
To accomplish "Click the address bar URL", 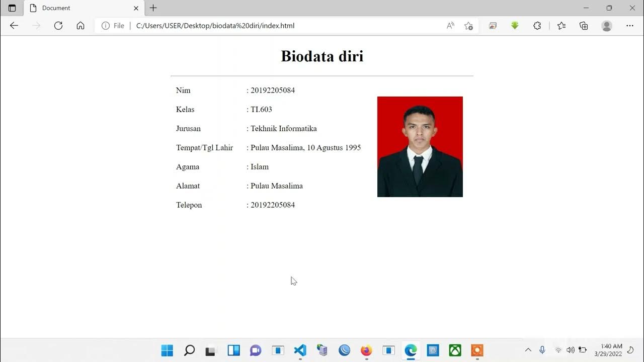I will [x=215, y=26].
